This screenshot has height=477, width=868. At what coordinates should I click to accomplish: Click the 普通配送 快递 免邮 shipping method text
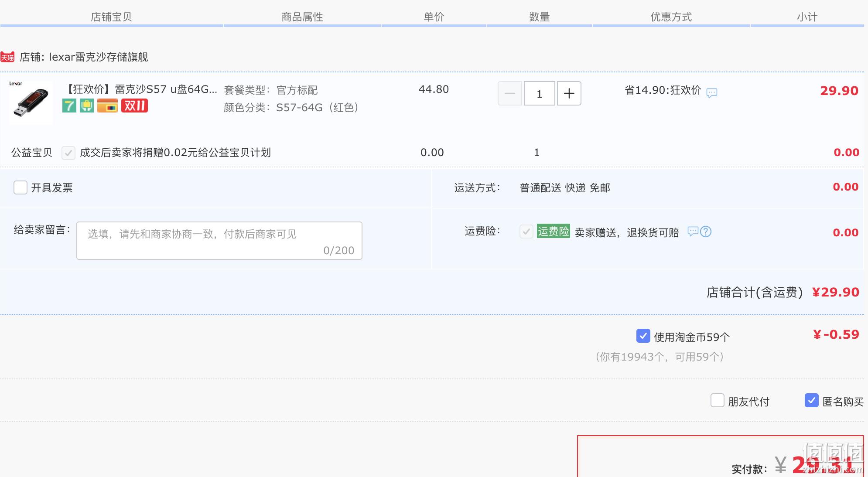click(x=565, y=188)
